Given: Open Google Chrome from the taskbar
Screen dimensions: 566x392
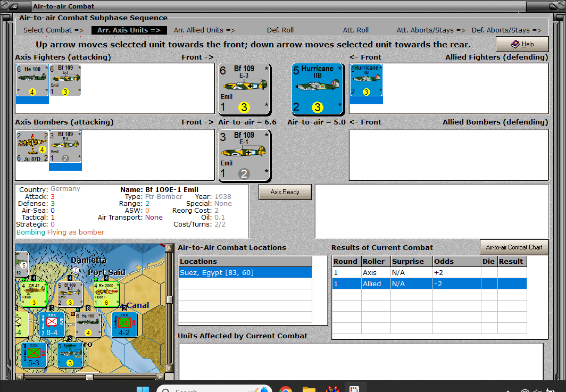Looking at the screenshot, I should 286,390.
